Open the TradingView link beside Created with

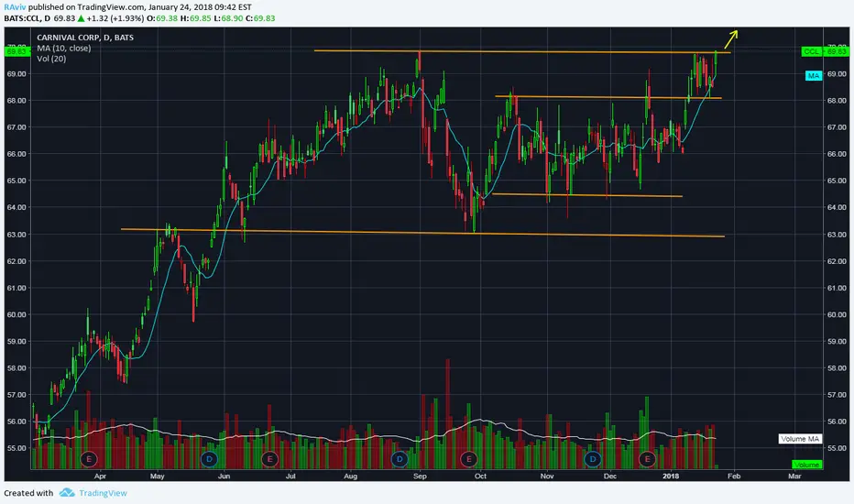(103, 493)
